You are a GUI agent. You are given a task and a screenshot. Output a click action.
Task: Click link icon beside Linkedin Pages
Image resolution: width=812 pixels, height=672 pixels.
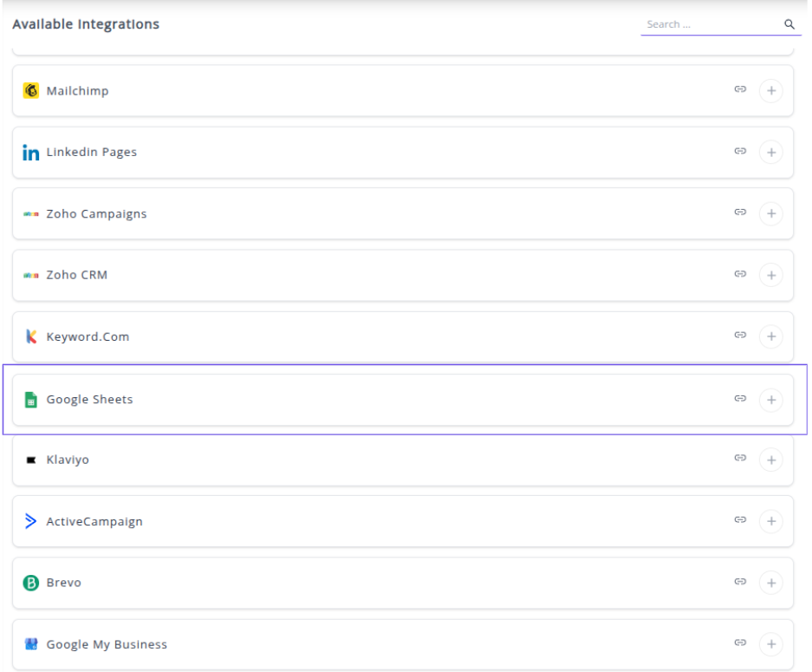(x=740, y=151)
